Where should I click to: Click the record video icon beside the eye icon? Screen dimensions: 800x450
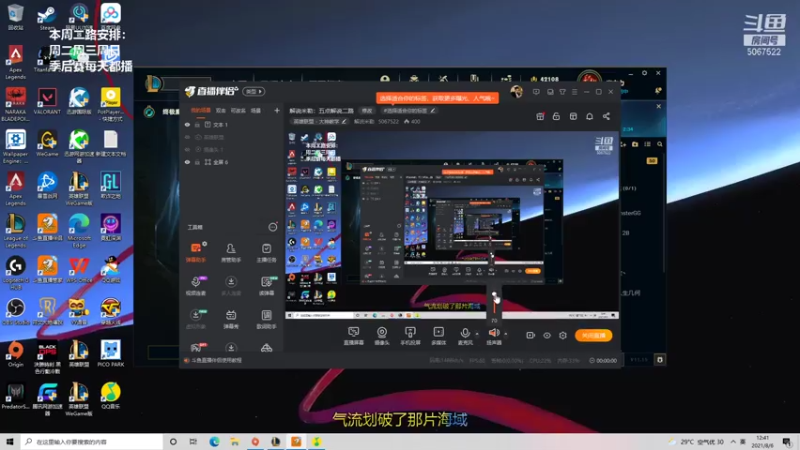[530, 335]
